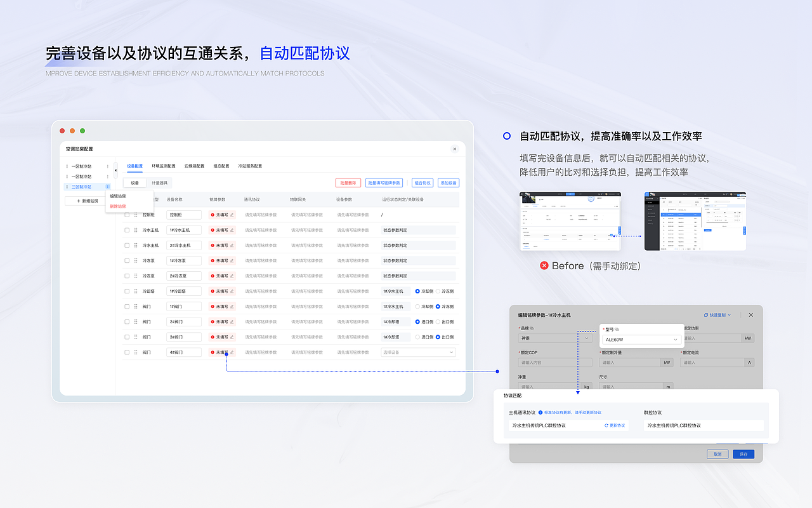
Task: Click the edit pencil in the 1#冷冻泵 row
Action: pyautogui.click(x=232, y=261)
